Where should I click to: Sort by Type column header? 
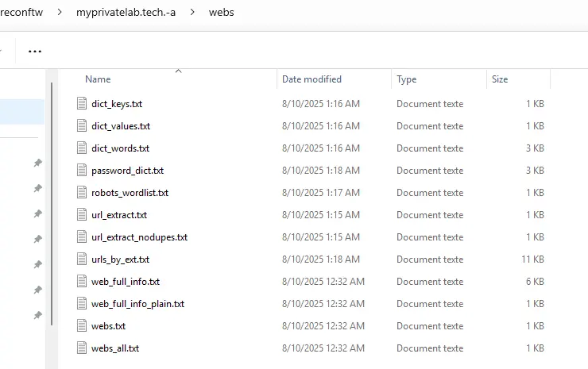[406, 79]
